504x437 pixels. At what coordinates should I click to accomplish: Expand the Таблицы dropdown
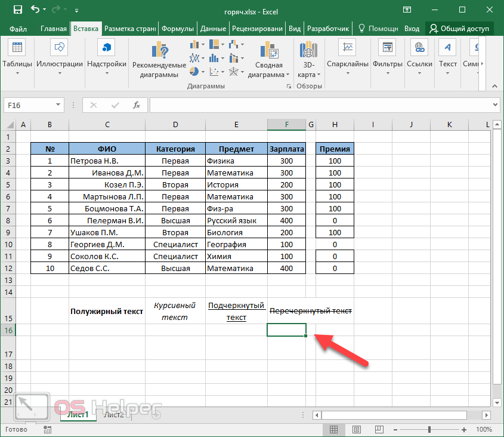pos(17,73)
